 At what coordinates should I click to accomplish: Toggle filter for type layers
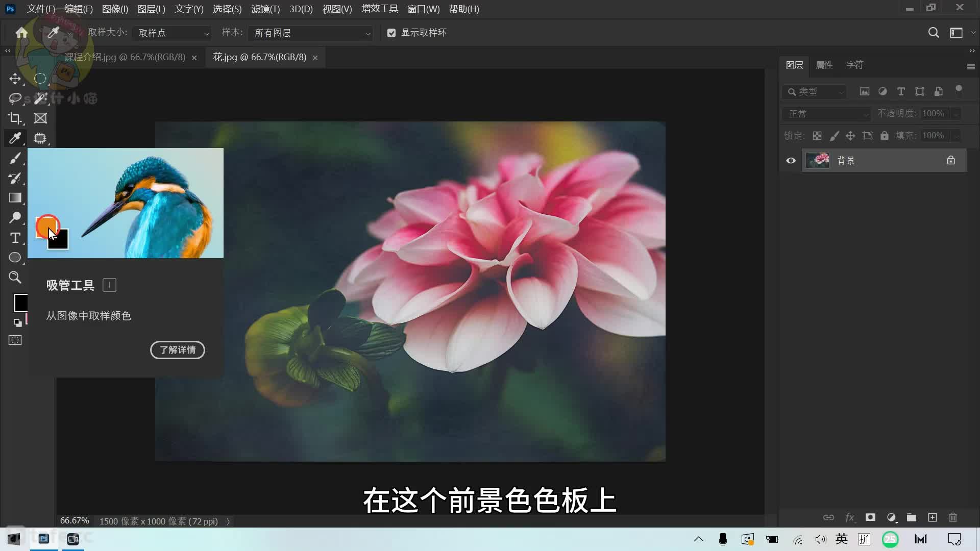click(x=901, y=91)
